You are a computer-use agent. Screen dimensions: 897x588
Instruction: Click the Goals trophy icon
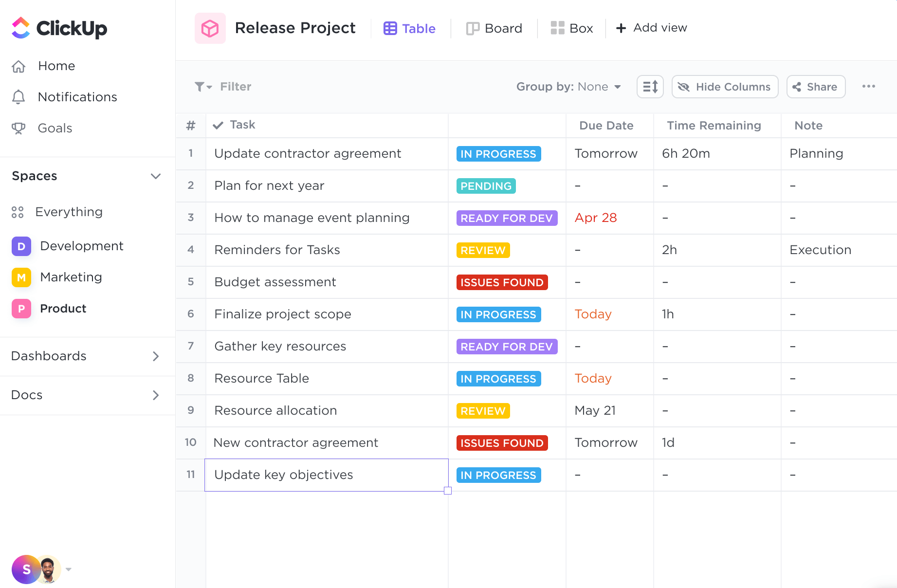[18, 128]
